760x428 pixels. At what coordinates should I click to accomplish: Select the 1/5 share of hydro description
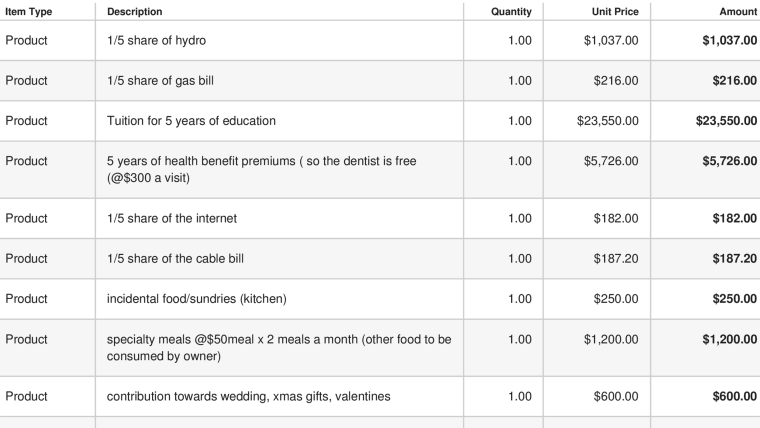click(157, 40)
